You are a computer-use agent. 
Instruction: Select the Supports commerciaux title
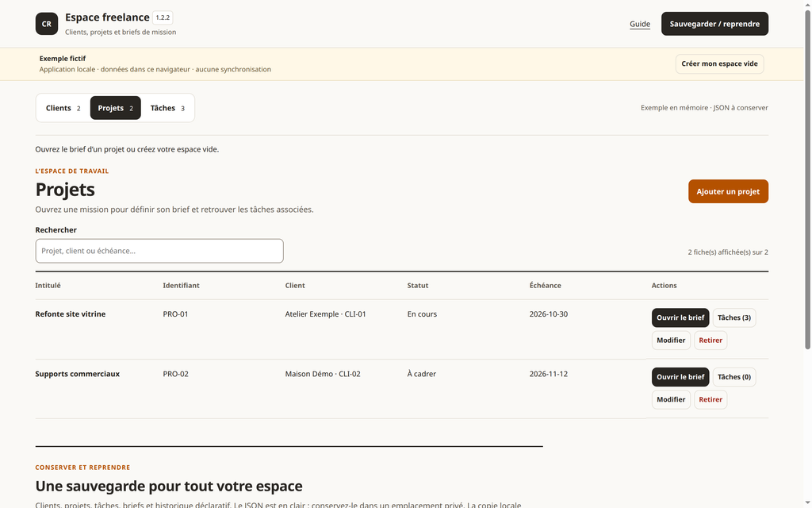(77, 374)
